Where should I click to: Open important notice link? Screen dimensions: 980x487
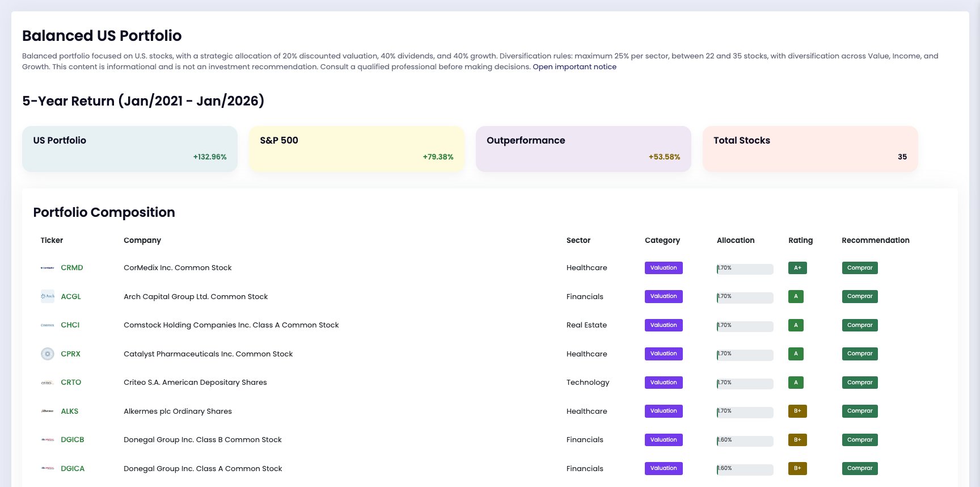click(575, 67)
